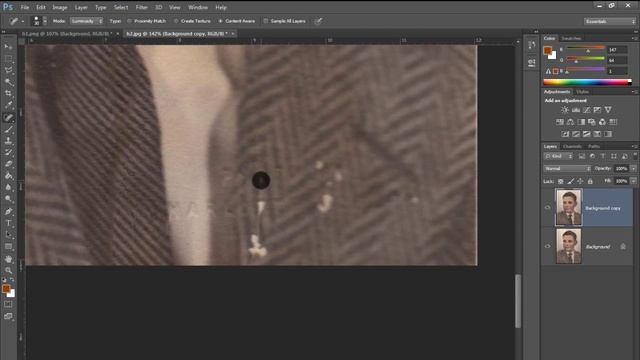
Task: Toggle lock all
Action: click(590, 181)
